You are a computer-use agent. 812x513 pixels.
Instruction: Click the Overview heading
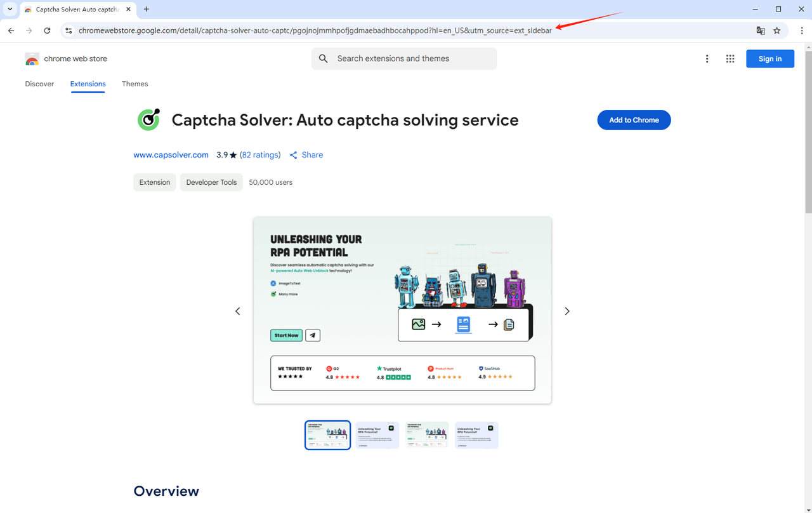click(x=166, y=491)
